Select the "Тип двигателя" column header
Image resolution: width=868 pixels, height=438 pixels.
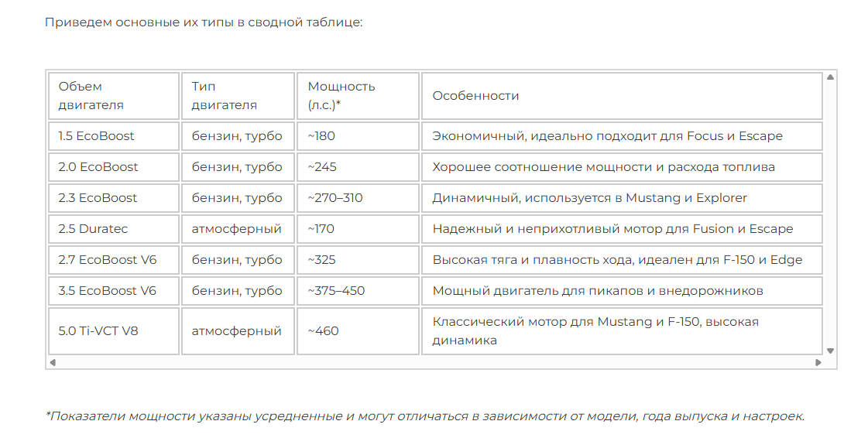[238, 96]
